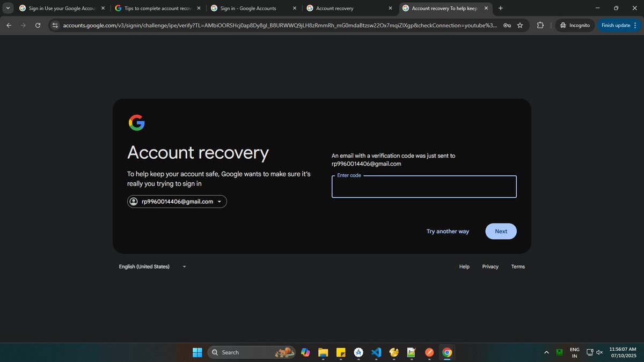
Task: Open site information icon in address bar
Action: (54, 25)
